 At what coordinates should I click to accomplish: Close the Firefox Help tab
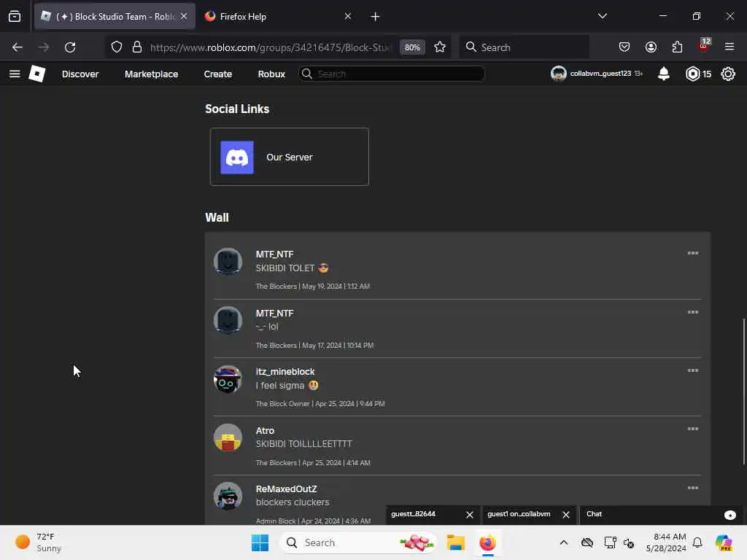[348, 16]
